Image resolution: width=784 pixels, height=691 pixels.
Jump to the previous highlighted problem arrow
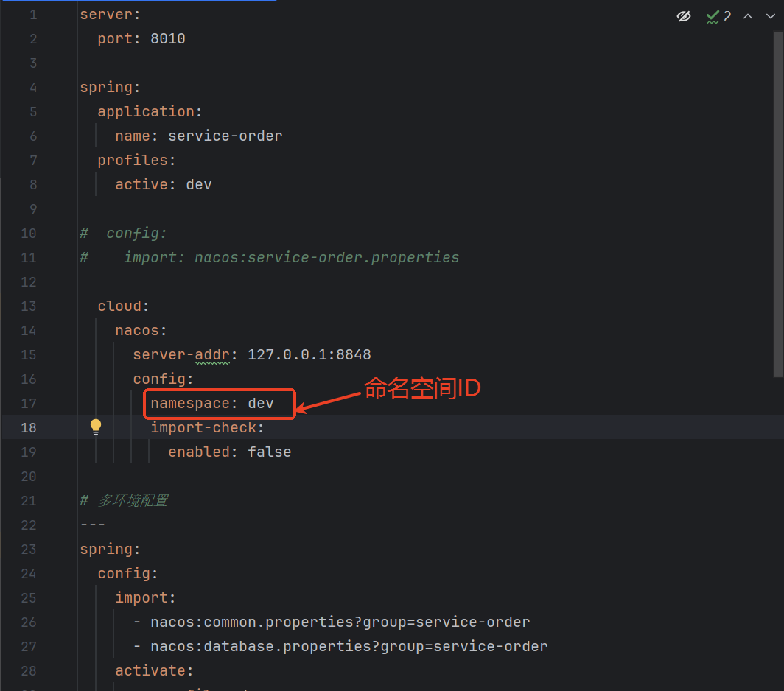click(748, 16)
